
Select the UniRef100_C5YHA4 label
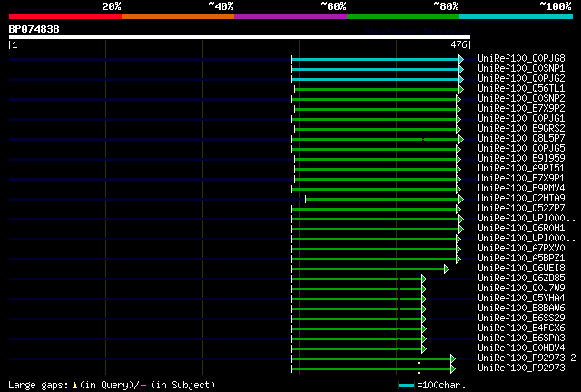pyautogui.click(x=521, y=299)
